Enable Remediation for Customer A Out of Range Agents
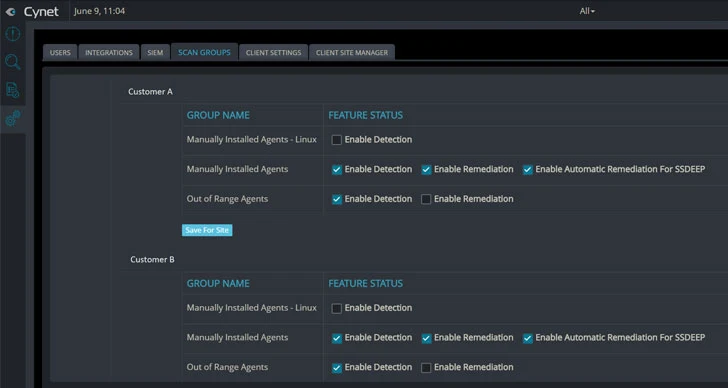728x388 pixels. click(x=426, y=199)
